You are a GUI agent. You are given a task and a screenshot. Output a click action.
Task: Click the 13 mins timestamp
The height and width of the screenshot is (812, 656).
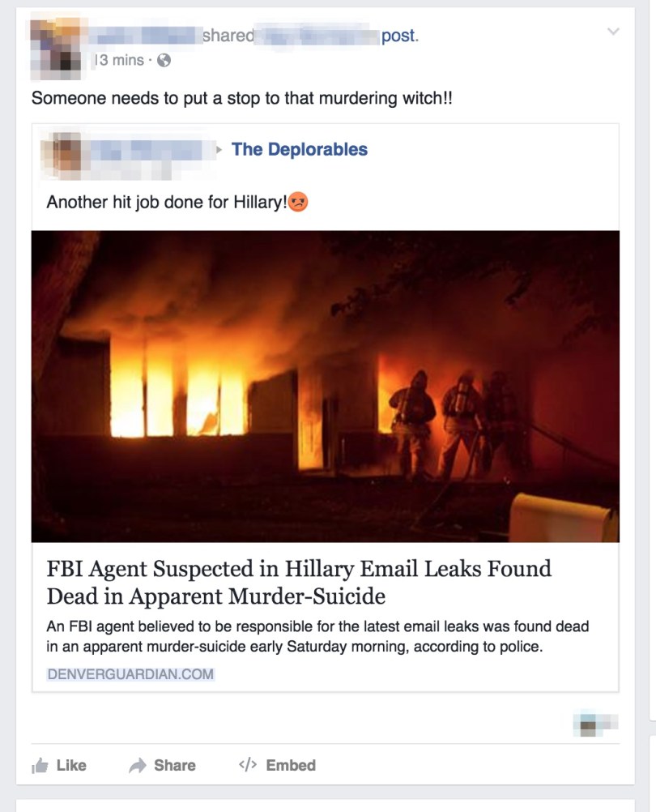(x=120, y=60)
